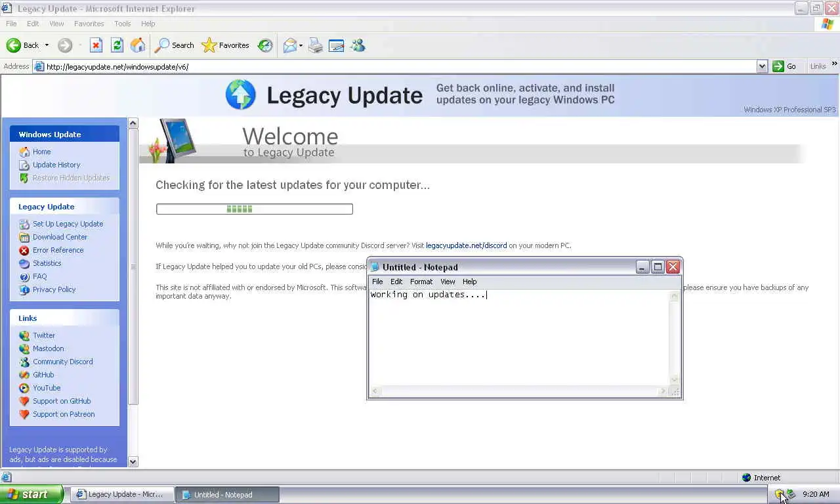Click the sidebar scrollbar up arrow
Screen dimensions: 840x504
[x=133, y=123]
